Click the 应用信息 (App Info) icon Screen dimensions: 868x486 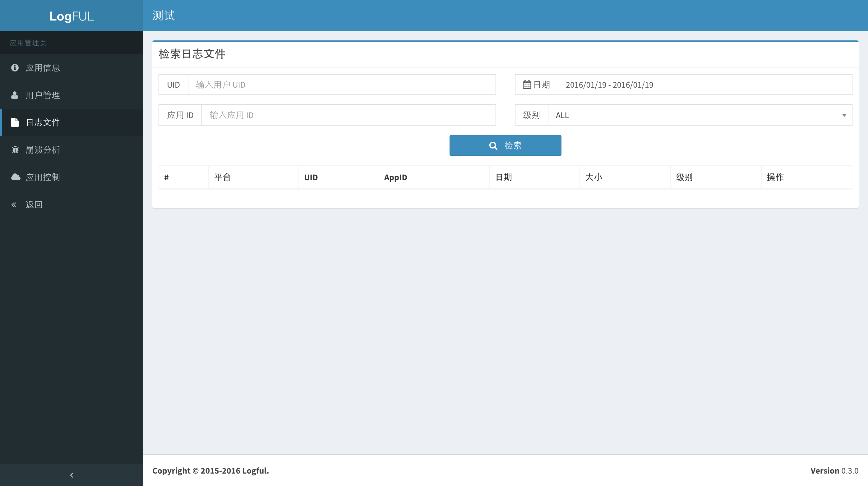click(x=15, y=67)
